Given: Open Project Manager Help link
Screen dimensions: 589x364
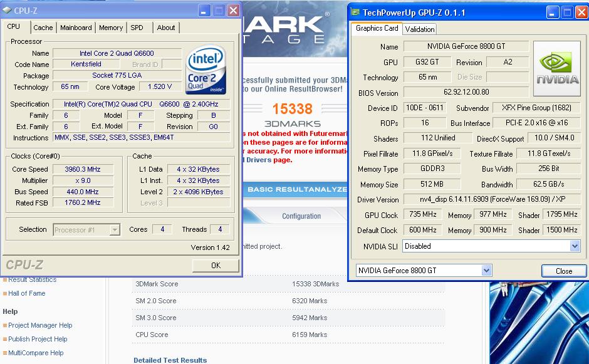Looking at the screenshot, I should pyautogui.click(x=40, y=325).
